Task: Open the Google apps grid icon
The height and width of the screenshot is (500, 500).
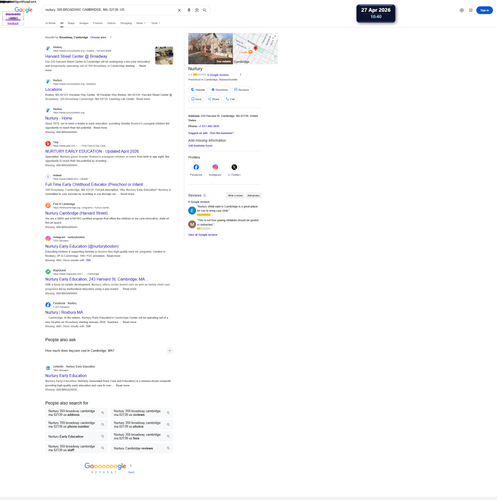Action: tap(471, 10)
